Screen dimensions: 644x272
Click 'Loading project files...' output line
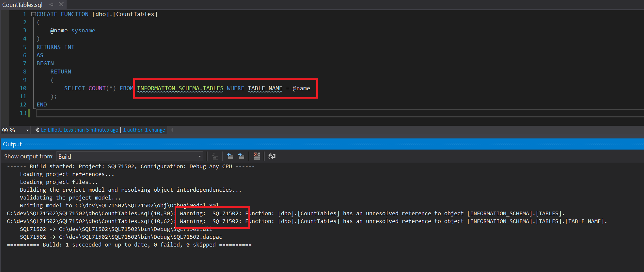(59, 182)
